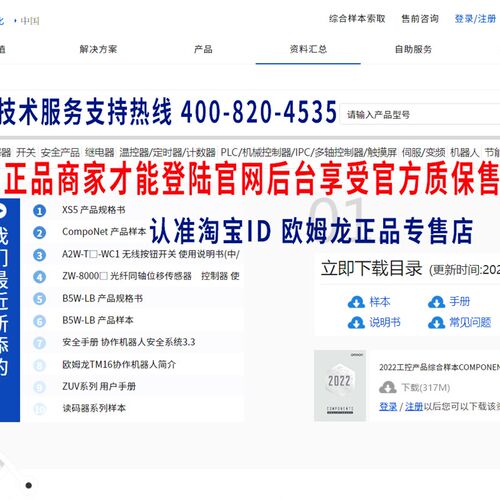500x500 pixels.
Task: Select the 机器人 product category
Action: 465,153
